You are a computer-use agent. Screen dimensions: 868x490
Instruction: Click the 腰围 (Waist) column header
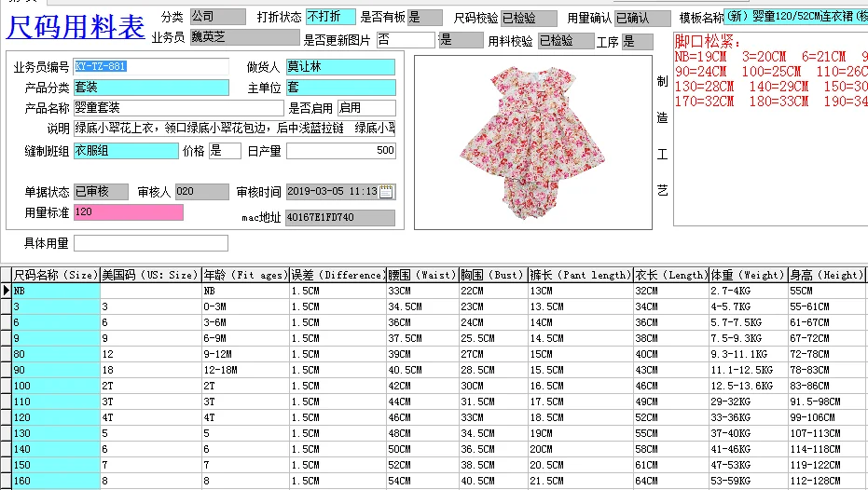[x=422, y=275]
